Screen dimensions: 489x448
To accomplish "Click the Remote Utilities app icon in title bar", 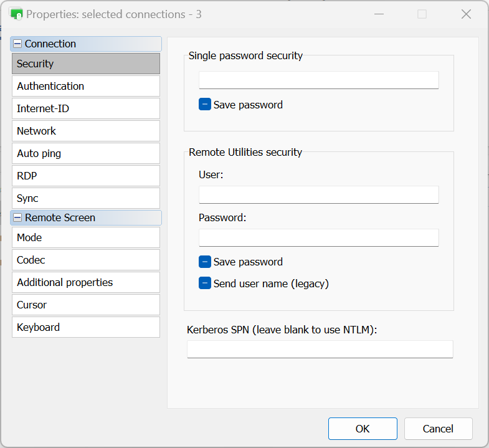I will [x=17, y=14].
